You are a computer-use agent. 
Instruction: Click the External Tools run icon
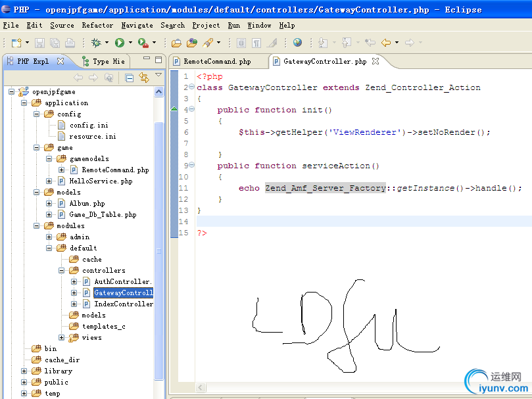click(143, 43)
